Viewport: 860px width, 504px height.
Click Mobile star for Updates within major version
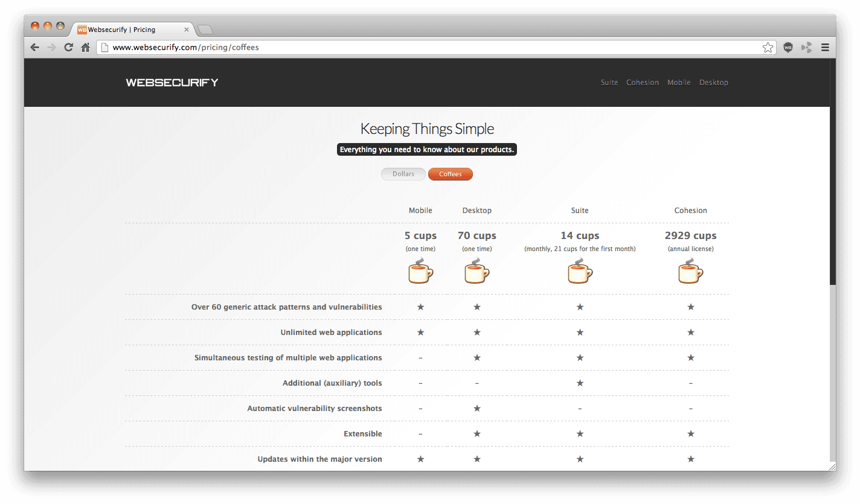point(420,459)
